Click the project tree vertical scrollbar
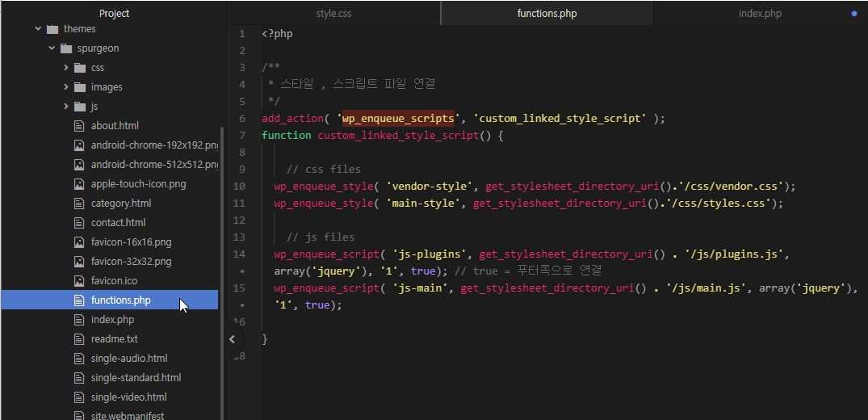Screen dimensions: 868x420 223,271
